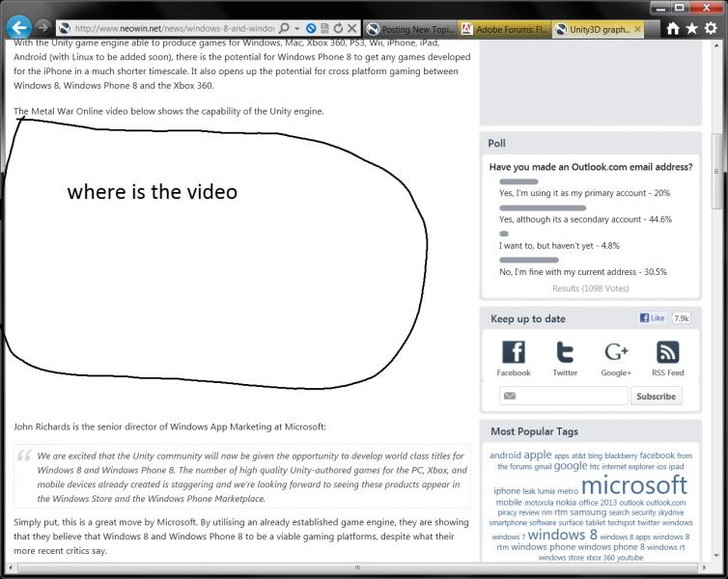This screenshot has height=579, width=728.
Task: Open the RSS Feed icon
Action: pos(667,351)
